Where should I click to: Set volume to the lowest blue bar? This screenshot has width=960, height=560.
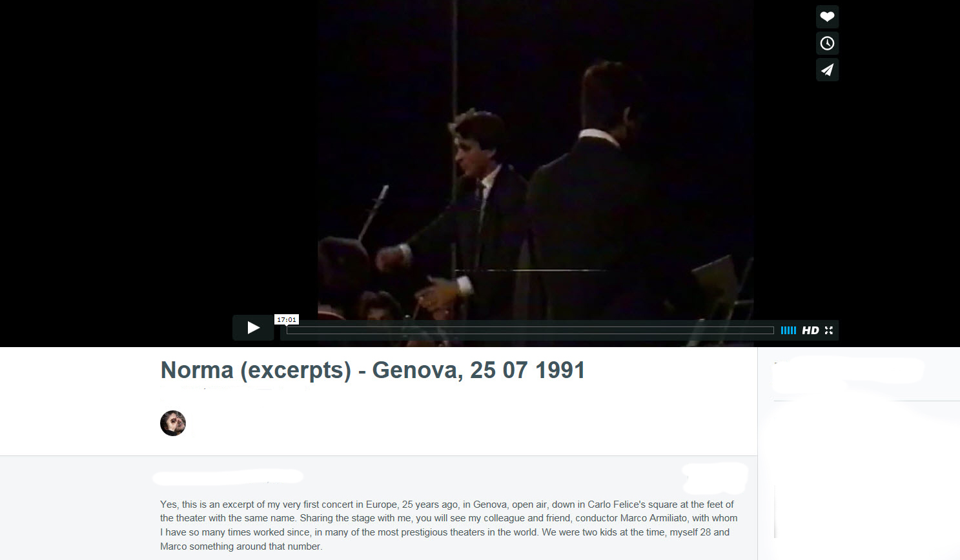click(x=782, y=330)
